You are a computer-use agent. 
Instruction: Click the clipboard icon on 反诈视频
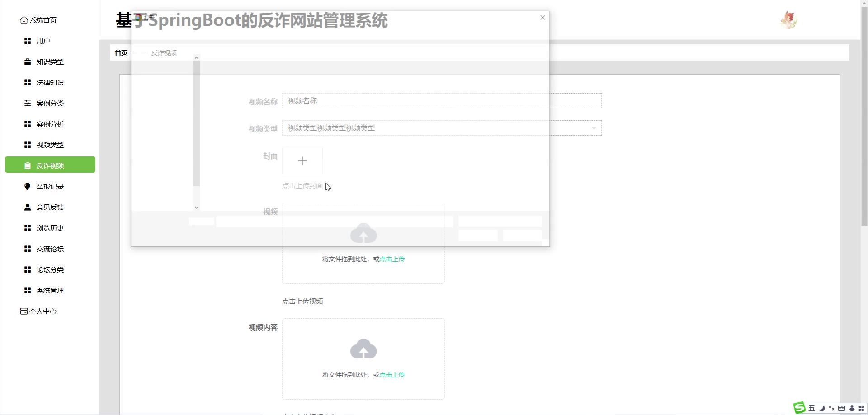pos(28,165)
